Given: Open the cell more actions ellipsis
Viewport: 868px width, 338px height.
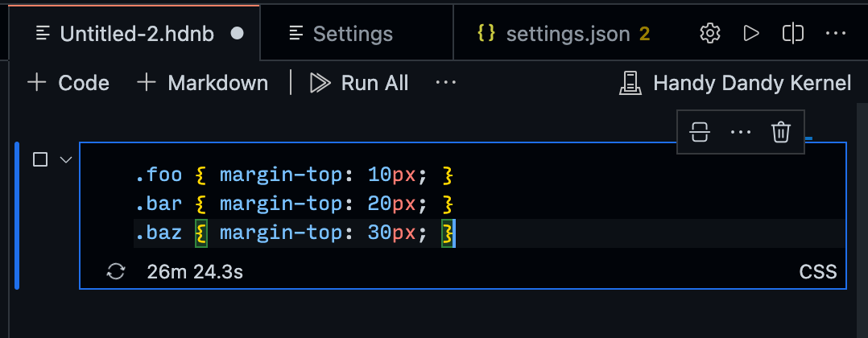Looking at the screenshot, I should [741, 132].
